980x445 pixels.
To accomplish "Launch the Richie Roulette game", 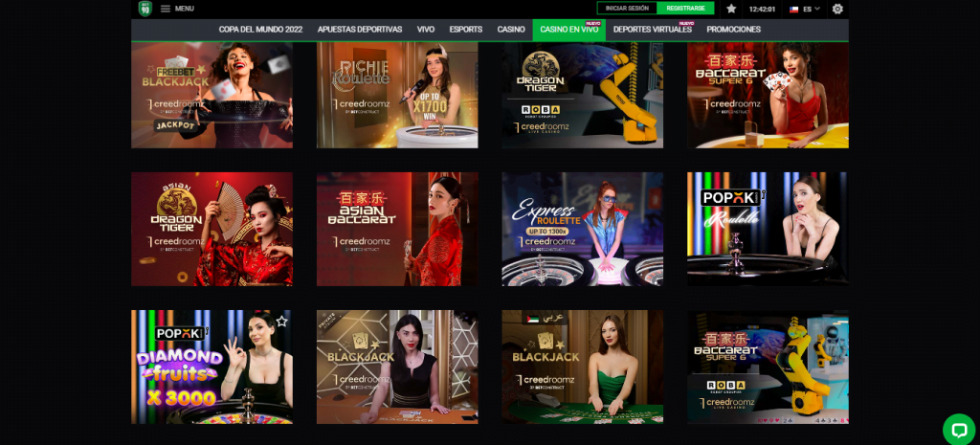I will [397, 96].
